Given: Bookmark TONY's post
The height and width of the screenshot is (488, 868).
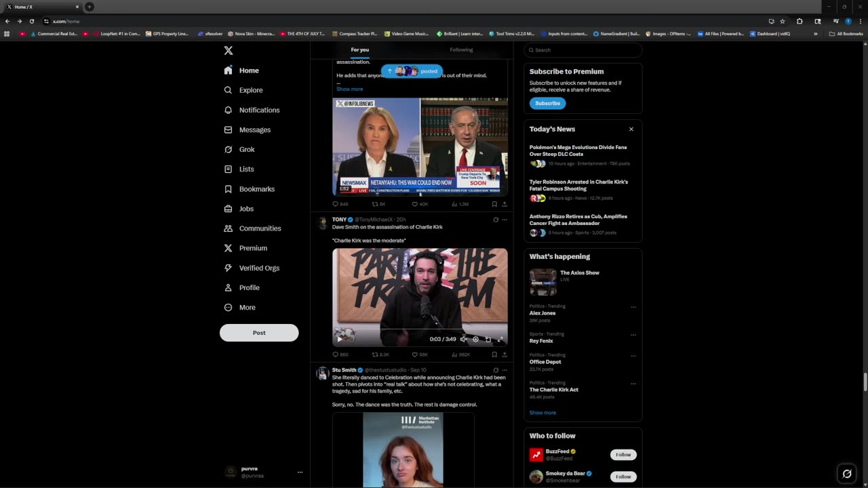Looking at the screenshot, I should pos(494,354).
